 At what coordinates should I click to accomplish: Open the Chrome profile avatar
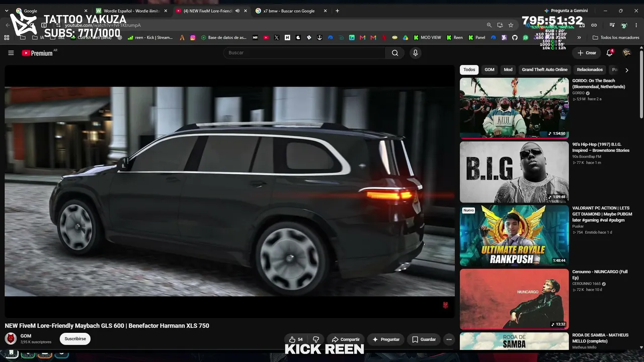[624, 25]
